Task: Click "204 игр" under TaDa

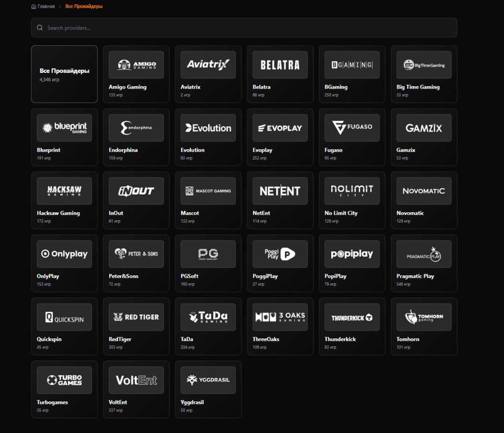Action: (188, 347)
